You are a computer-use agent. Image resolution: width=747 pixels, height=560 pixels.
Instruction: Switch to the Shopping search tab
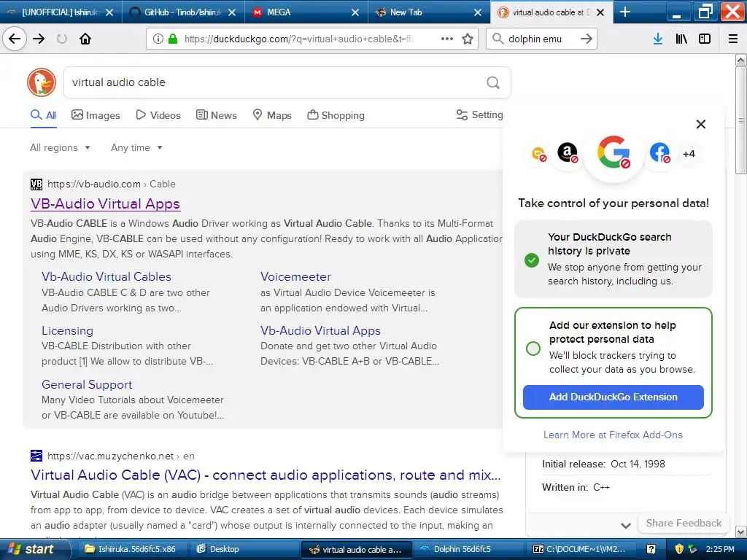(336, 115)
